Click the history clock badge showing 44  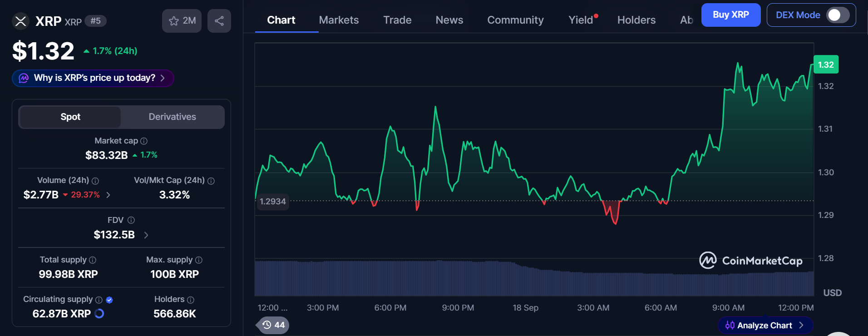click(x=273, y=325)
